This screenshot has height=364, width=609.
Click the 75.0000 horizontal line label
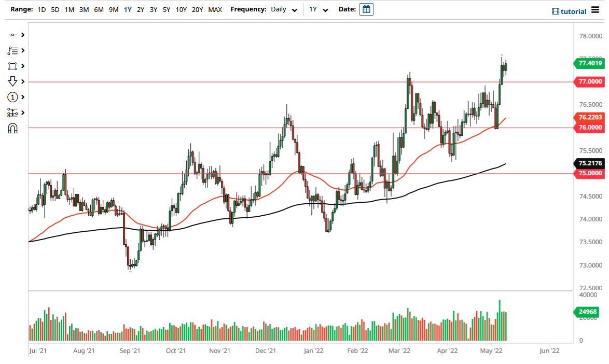[x=589, y=173]
